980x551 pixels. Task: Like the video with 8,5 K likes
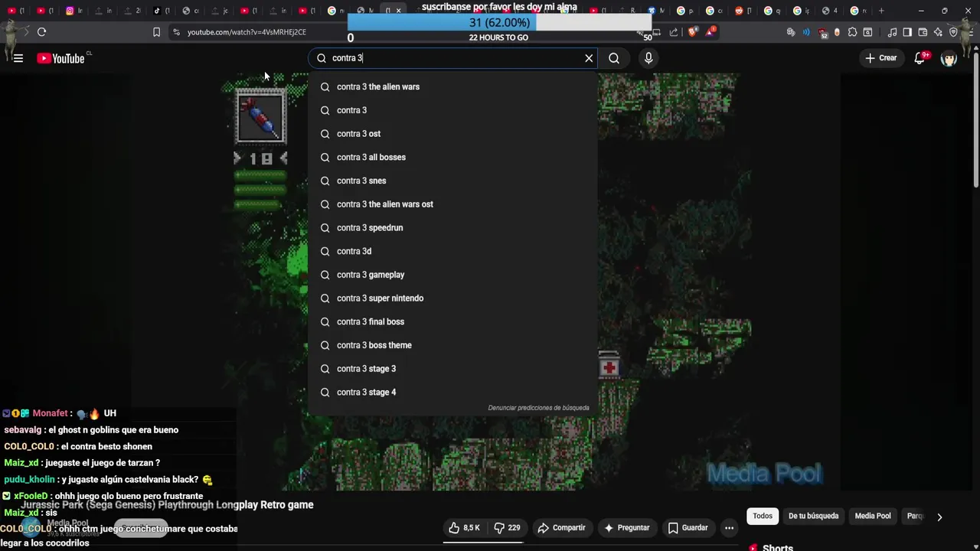point(465,528)
